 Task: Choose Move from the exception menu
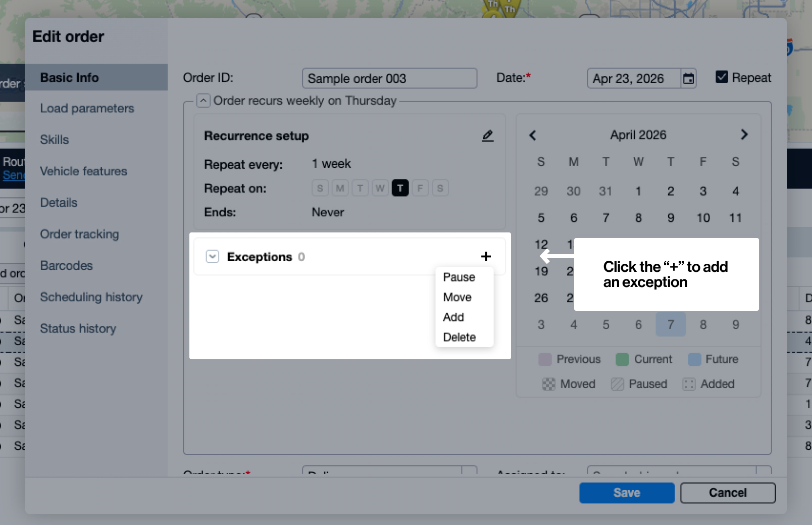click(458, 297)
